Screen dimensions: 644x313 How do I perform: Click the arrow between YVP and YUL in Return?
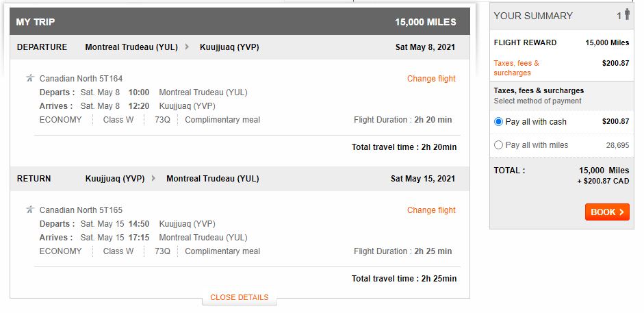point(153,179)
